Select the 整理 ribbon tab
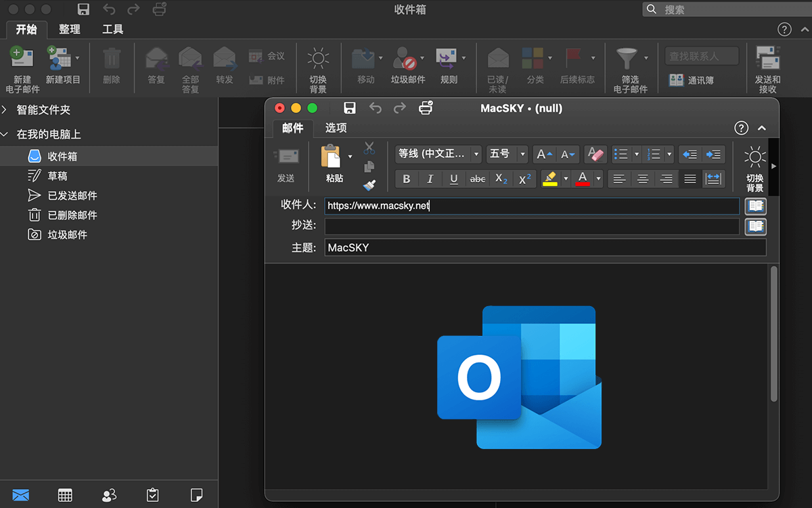Image resolution: width=812 pixels, height=508 pixels. (x=69, y=29)
